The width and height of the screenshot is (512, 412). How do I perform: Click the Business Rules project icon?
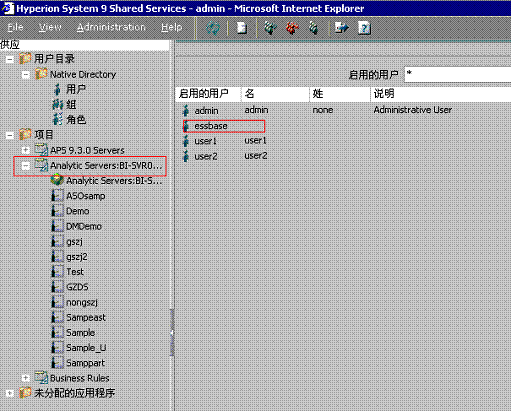[x=41, y=378]
